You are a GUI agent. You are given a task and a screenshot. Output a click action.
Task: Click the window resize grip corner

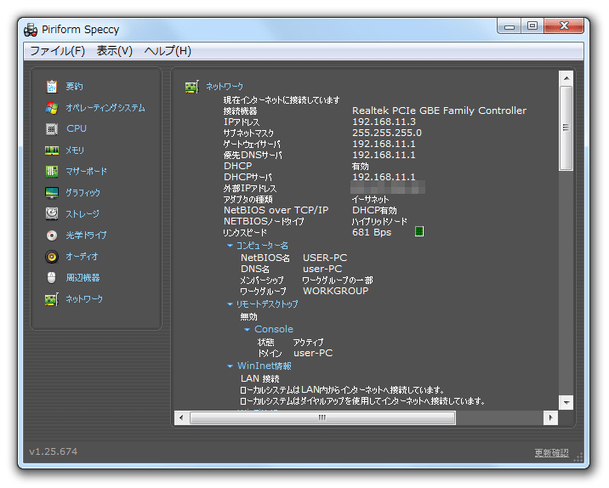(579, 457)
